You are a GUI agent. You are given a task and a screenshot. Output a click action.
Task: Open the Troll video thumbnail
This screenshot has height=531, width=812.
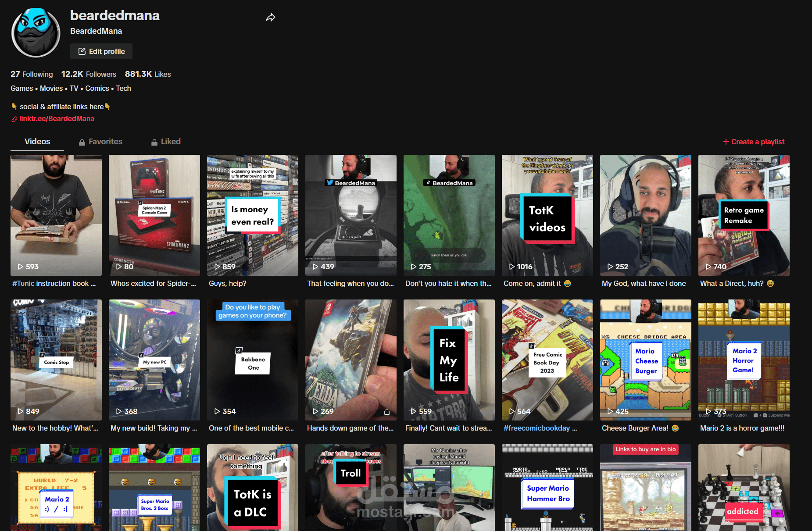point(351,488)
